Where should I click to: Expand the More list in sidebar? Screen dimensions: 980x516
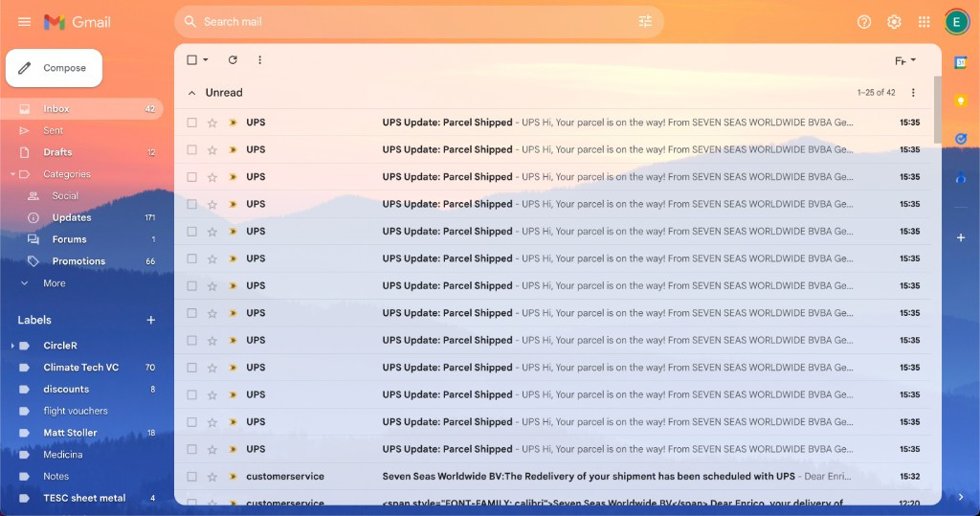point(54,283)
